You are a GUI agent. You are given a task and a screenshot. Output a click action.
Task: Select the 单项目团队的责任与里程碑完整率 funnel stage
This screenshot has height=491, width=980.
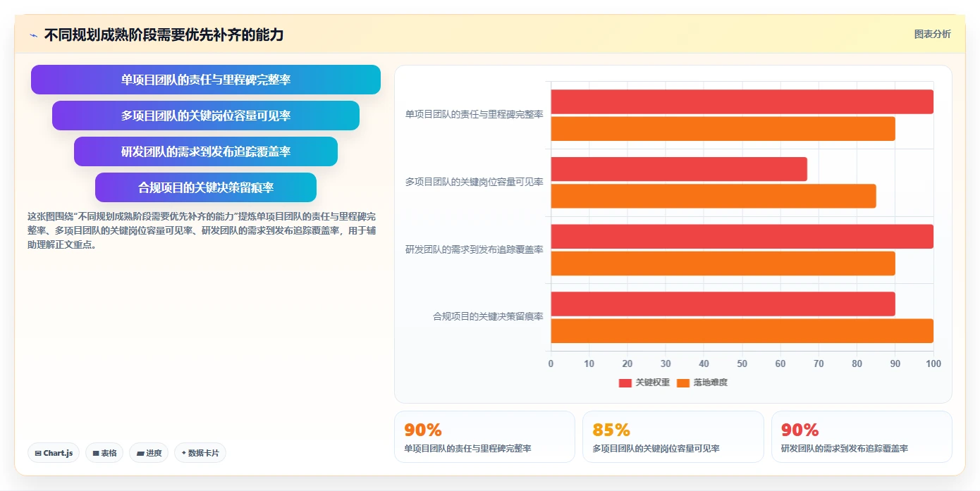(x=206, y=80)
